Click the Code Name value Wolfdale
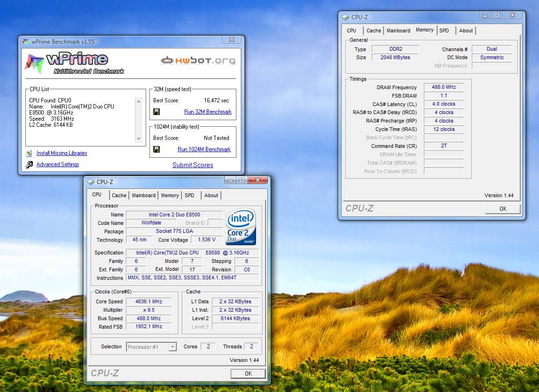Image resolution: width=539 pixels, height=392 pixels. 151,223
